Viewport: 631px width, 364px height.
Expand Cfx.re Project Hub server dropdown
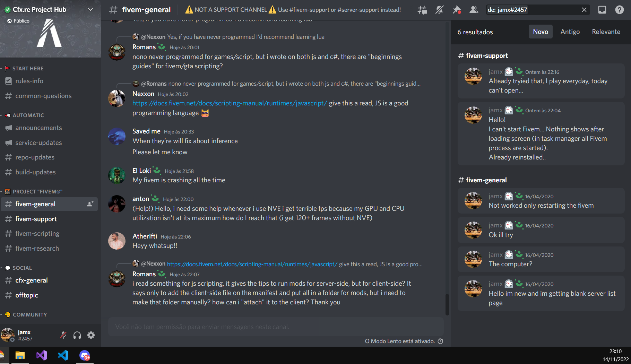(x=90, y=9)
